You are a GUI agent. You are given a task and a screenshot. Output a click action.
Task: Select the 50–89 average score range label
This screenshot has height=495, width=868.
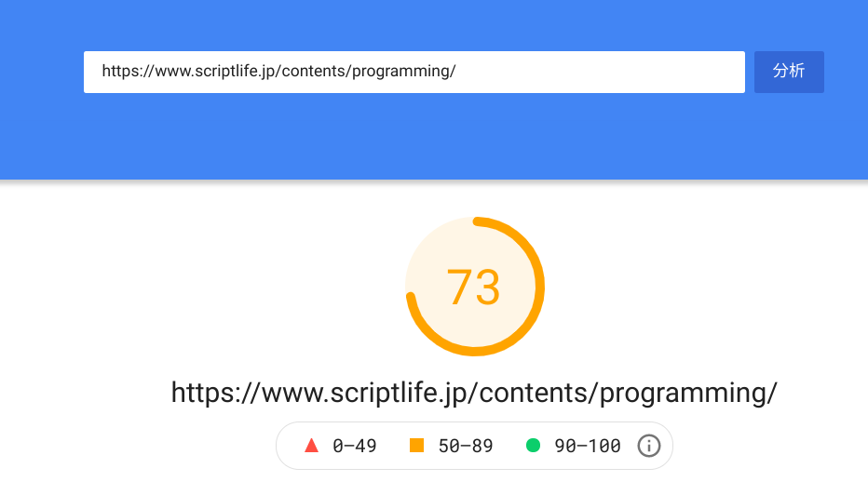point(466,446)
